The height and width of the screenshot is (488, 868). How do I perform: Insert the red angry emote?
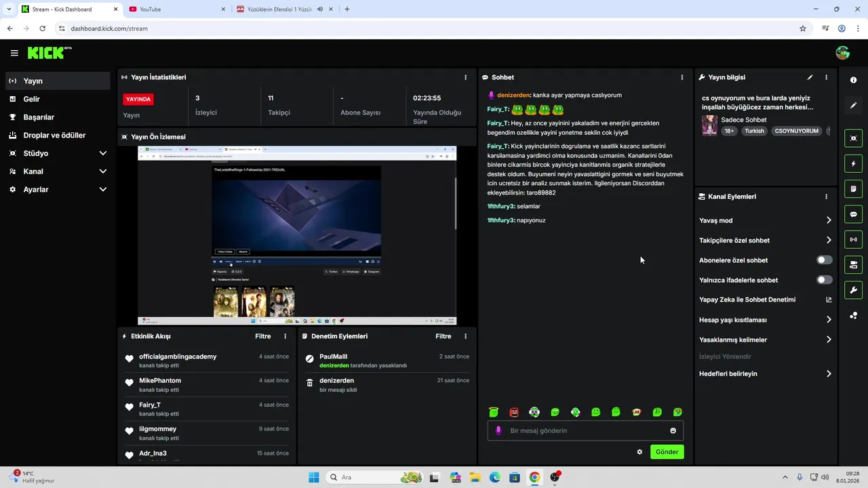514,412
